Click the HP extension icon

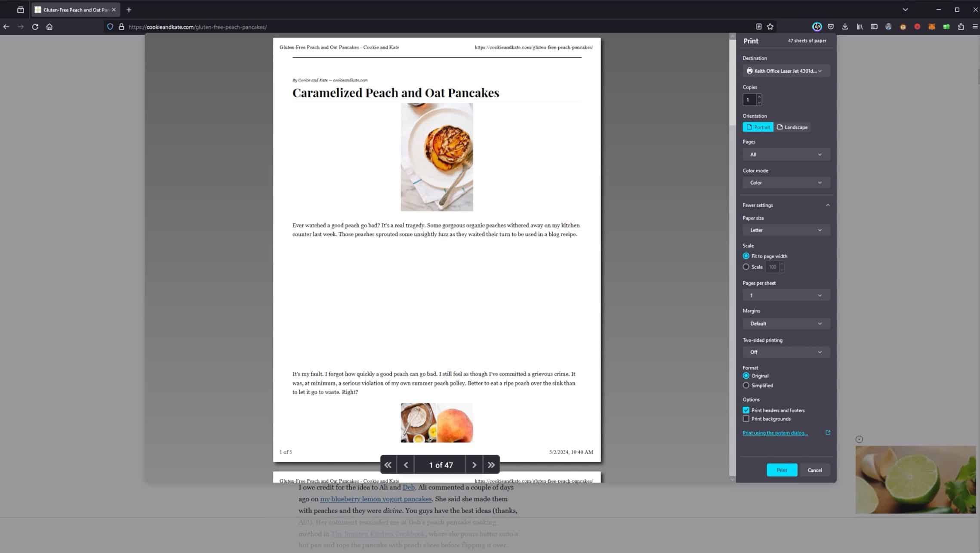(817, 27)
